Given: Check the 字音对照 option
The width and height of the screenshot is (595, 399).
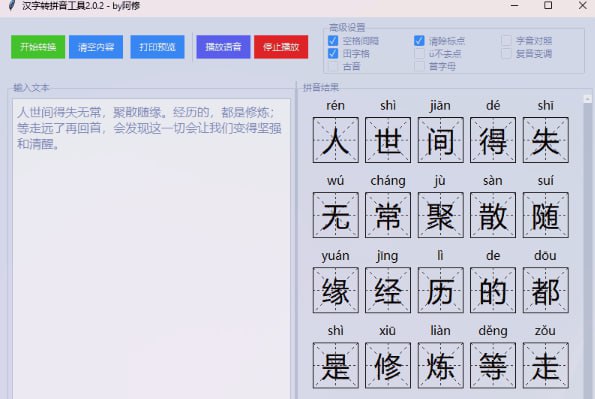Looking at the screenshot, I should tap(506, 41).
